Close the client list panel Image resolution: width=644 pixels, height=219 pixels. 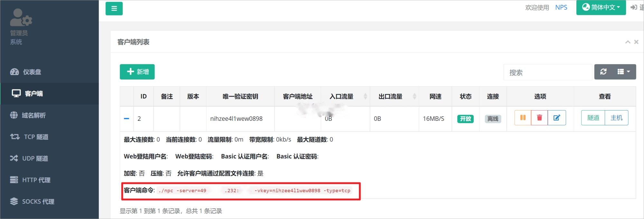coord(636,42)
